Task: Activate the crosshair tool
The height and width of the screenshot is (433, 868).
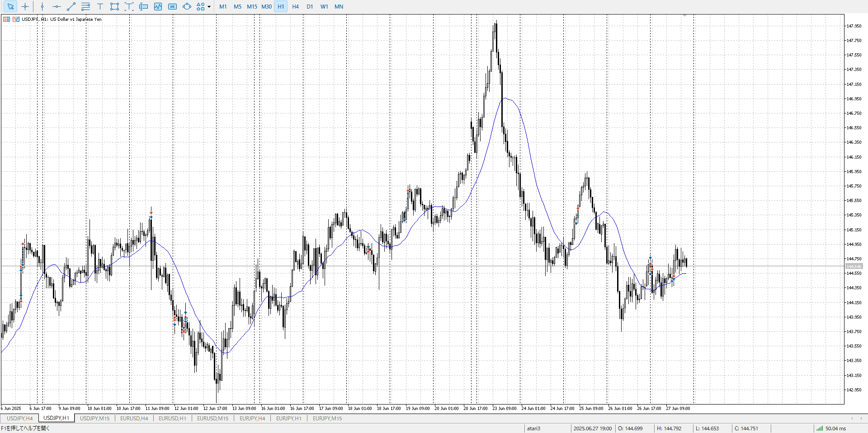Action: coord(25,7)
